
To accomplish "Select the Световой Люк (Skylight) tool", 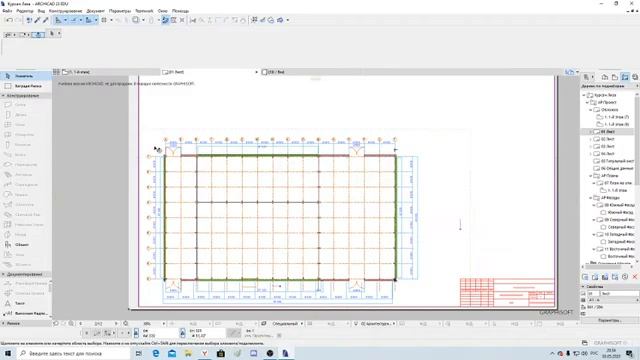I will point(25,215).
